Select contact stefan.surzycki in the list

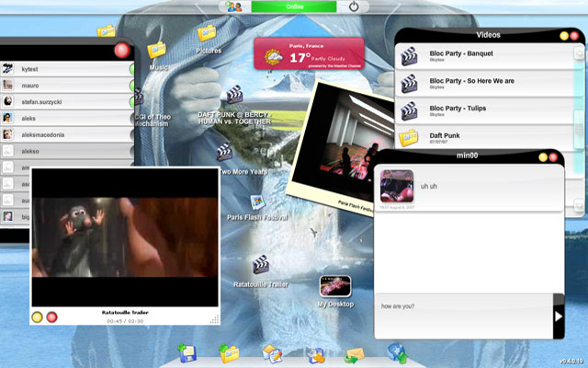pos(67,102)
